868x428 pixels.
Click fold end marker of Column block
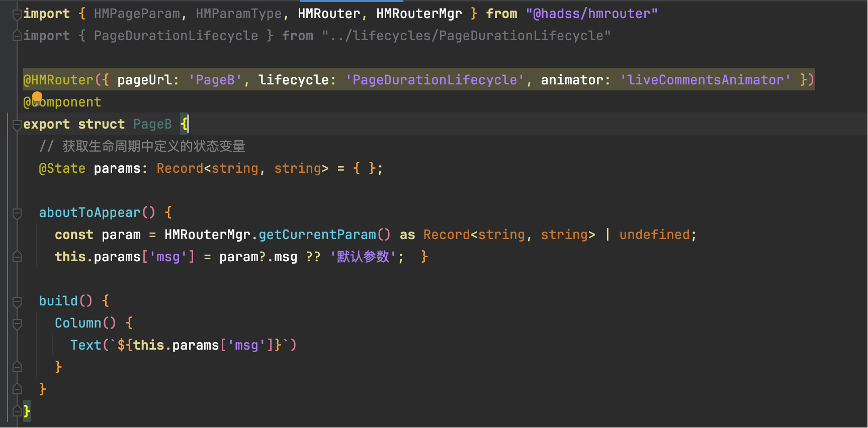(17, 367)
